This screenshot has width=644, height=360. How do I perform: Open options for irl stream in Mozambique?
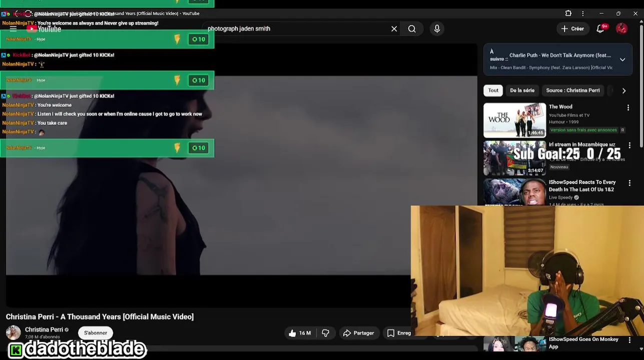[629, 145]
